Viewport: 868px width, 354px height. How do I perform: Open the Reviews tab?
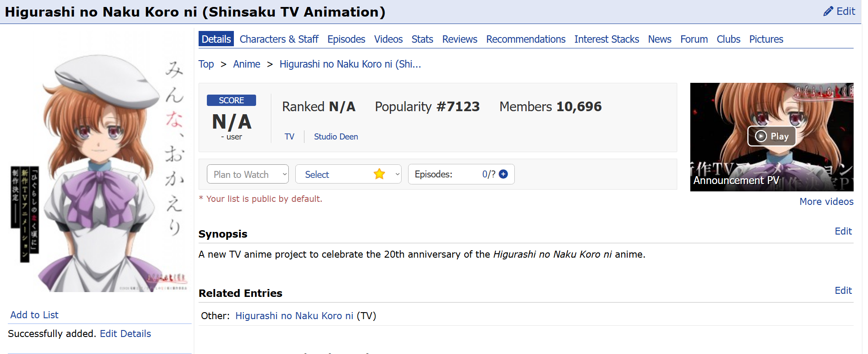(460, 39)
